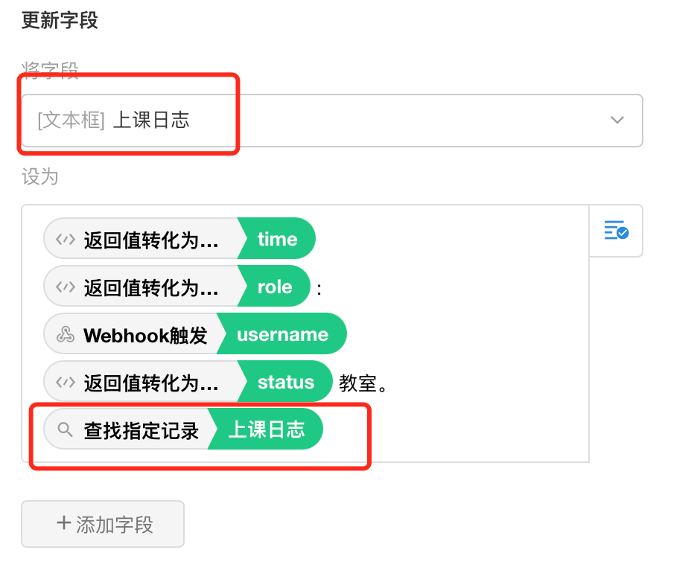Click the code icon on the time chip

tap(67, 238)
